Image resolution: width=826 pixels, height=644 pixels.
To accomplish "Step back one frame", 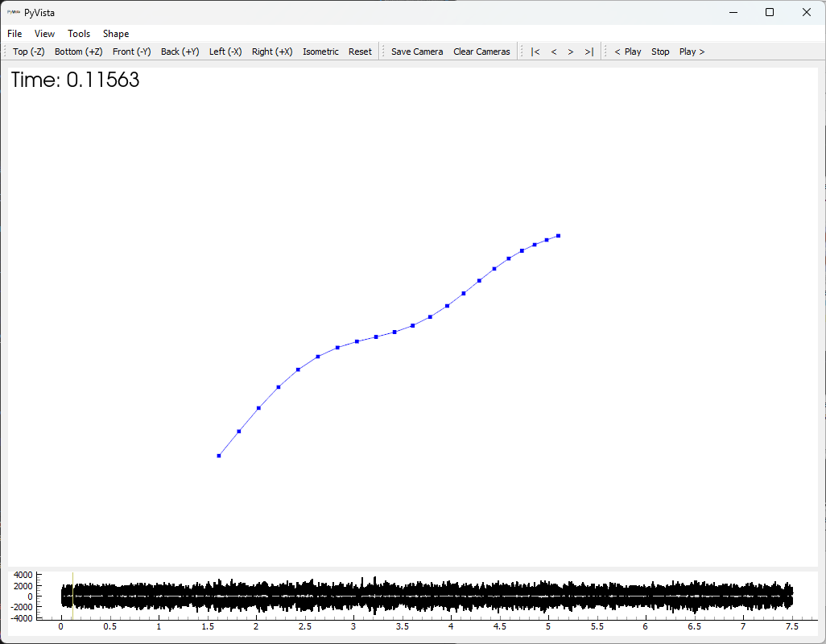I will click(553, 51).
